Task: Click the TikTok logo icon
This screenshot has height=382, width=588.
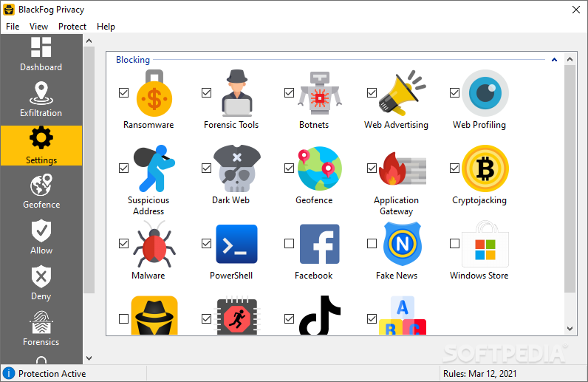Action: [320, 316]
